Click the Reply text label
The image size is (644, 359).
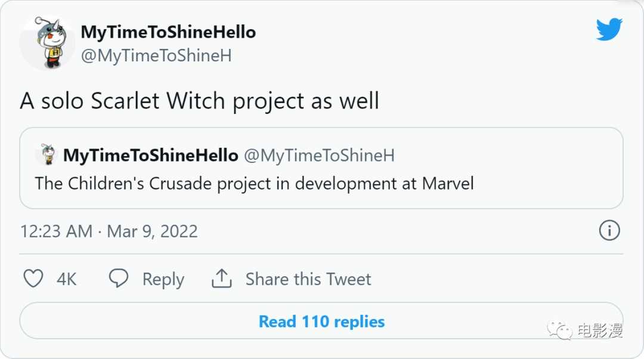click(x=163, y=279)
